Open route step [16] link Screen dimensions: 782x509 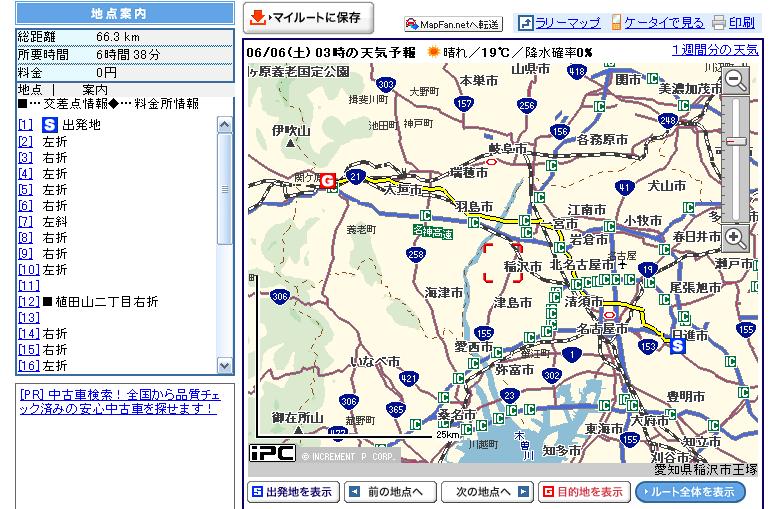[29, 365]
